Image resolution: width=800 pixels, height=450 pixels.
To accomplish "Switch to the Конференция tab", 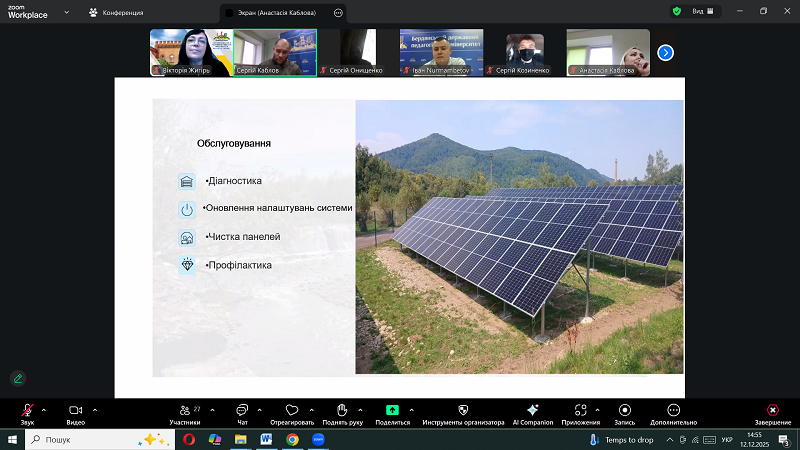I will [x=122, y=12].
